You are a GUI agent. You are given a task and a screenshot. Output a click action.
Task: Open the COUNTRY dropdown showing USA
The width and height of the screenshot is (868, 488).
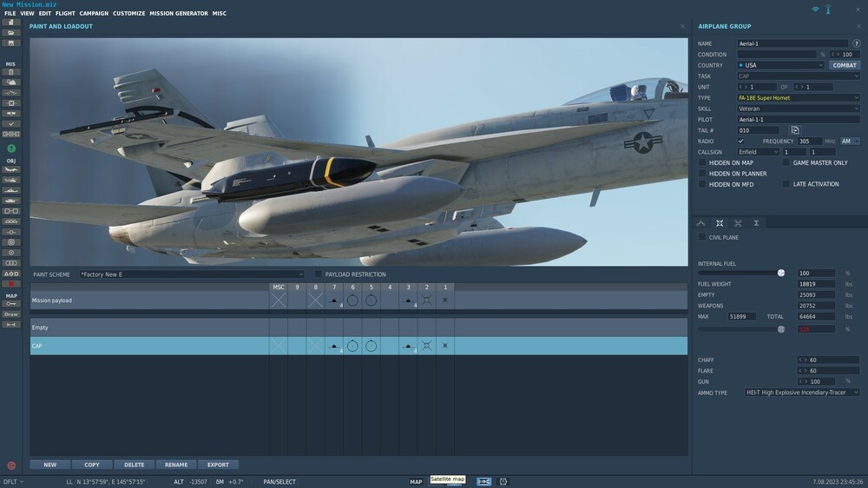coord(780,65)
